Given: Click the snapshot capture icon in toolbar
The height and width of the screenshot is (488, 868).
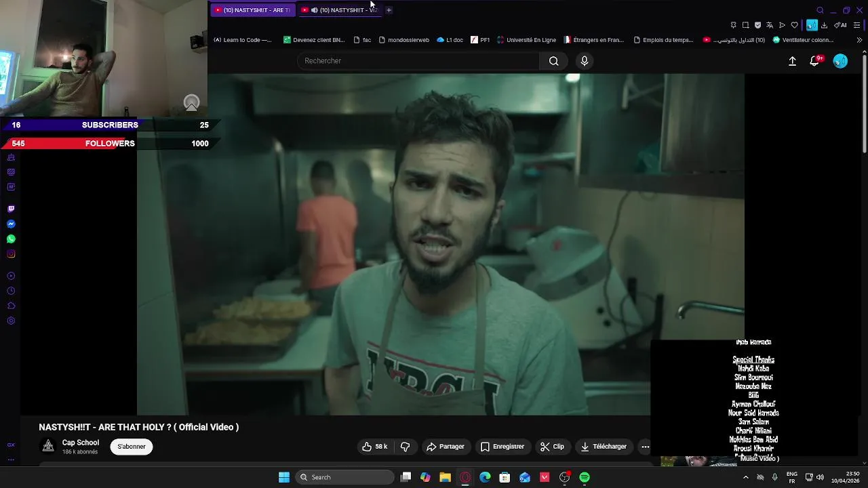Looking at the screenshot, I should click(x=745, y=25).
